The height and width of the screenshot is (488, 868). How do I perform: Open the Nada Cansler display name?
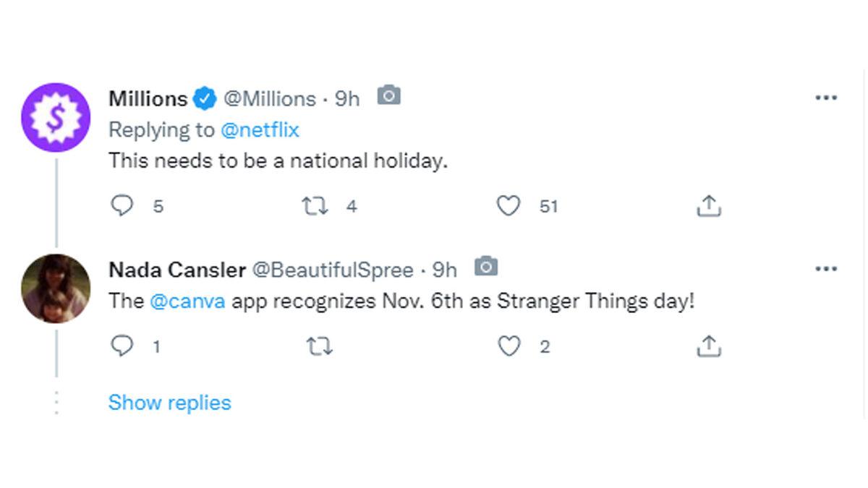(177, 270)
